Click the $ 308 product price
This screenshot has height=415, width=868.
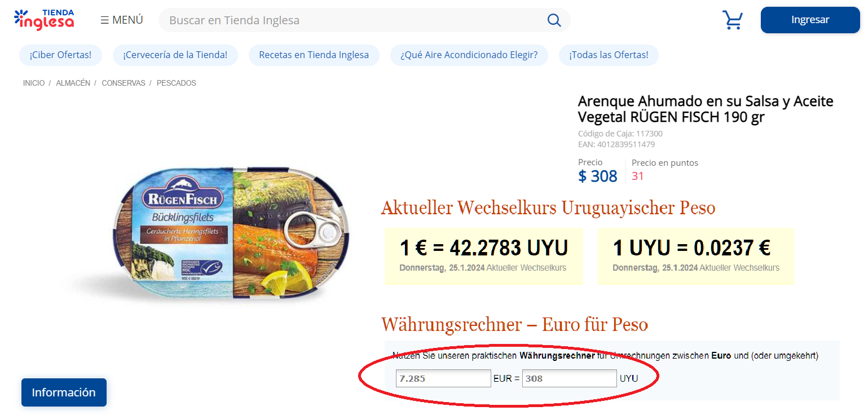pos(598,176)
